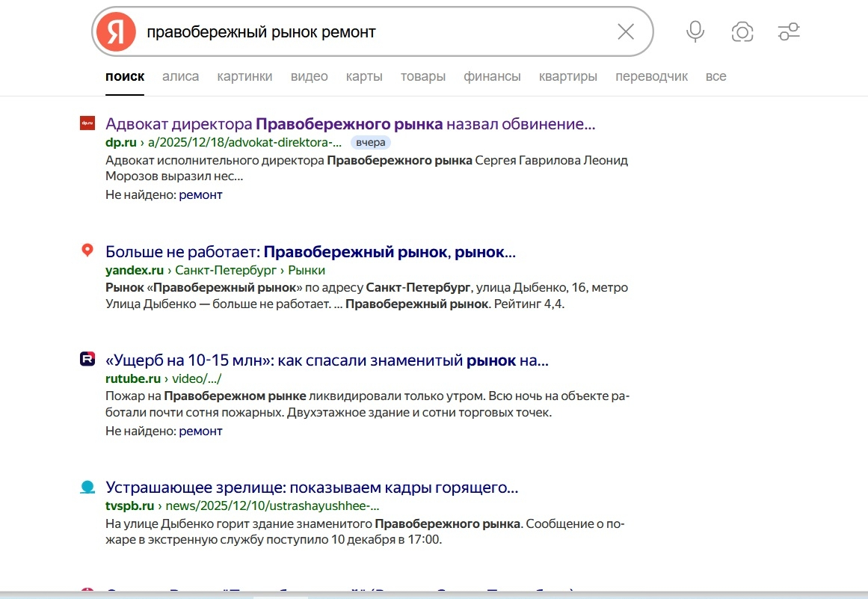Open the 'карты' tab

(364, 76)
